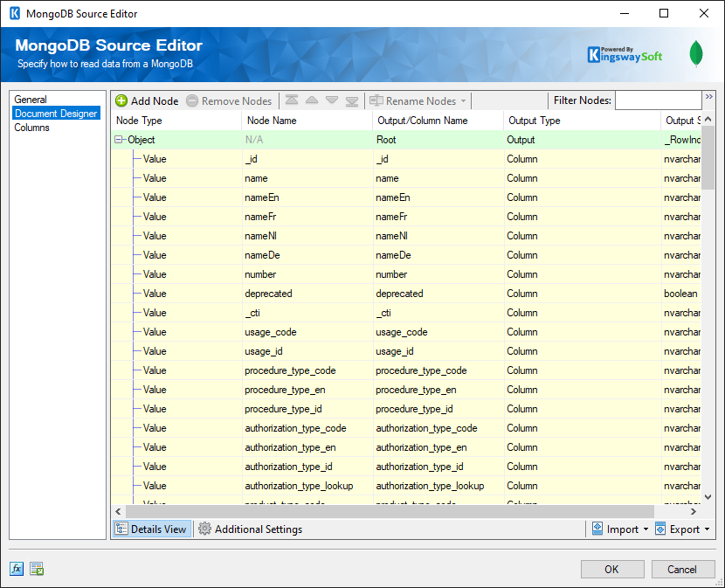The width and height of the screenshot is (725, 588).
Task: Expand the toolbar overflow chevron
Action: coord(708,97)
